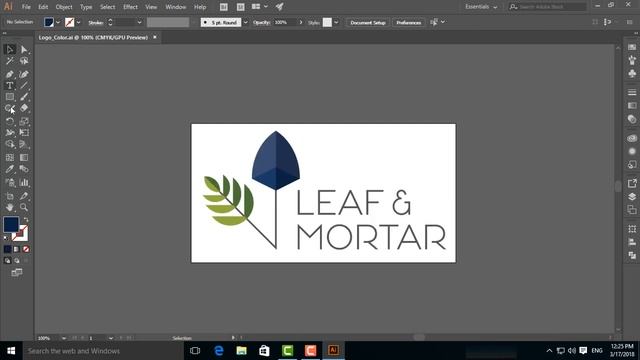The image size is (640, 360).
Task: Select the Slice tool
Action: click(24, 196)
